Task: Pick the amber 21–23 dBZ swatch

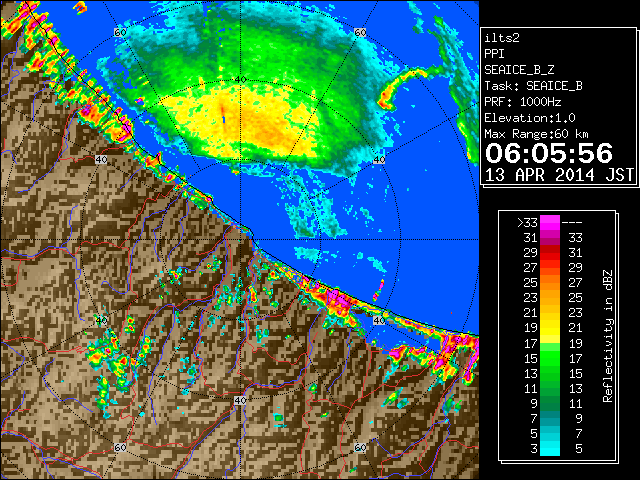Action: click(x=550, y=313)
